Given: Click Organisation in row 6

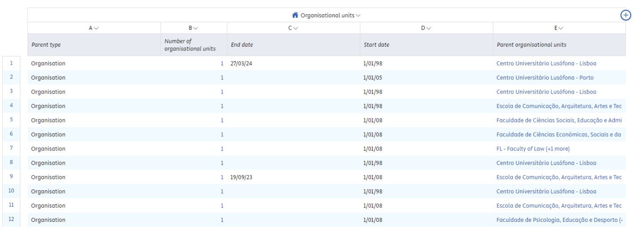Looking at the screenshot, I should coord(48,135).
